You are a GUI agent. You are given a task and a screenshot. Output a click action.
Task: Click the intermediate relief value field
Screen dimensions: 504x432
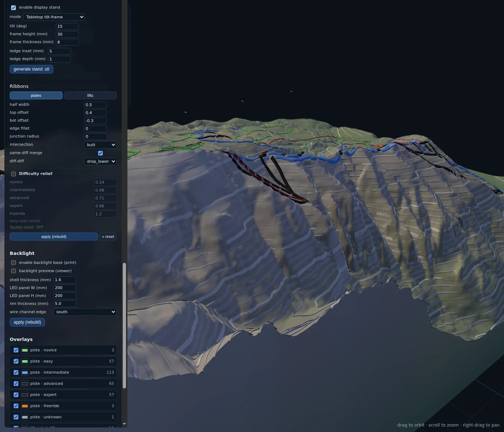click(x=105, y=190)
